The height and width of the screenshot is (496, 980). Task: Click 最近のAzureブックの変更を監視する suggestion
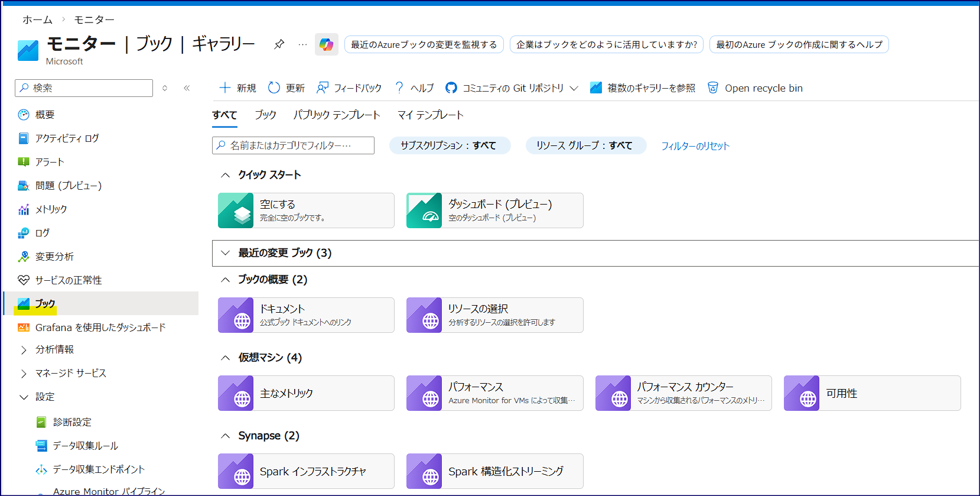(x=424, y=44)
